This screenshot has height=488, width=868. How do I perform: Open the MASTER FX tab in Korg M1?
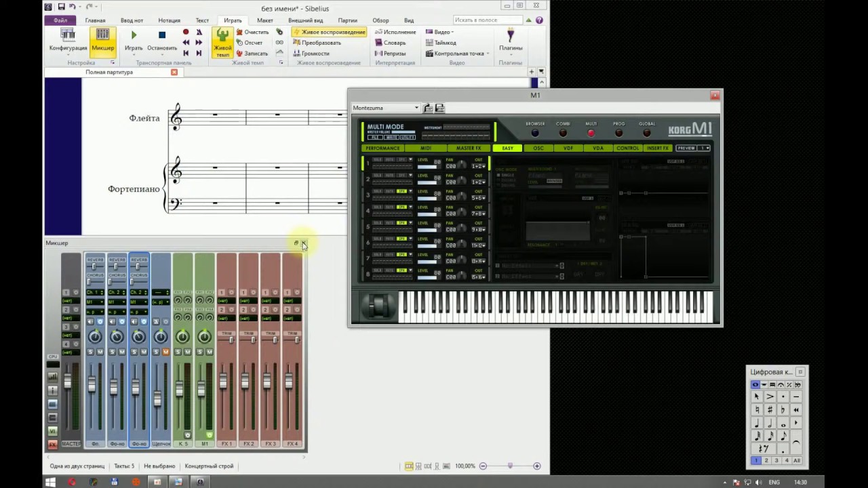[x=468, y=148]
